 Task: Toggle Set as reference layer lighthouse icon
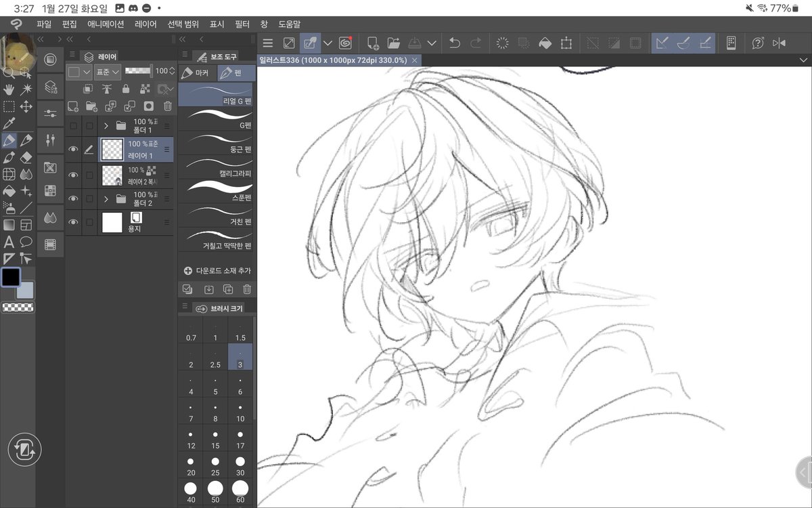click(106, 89)
